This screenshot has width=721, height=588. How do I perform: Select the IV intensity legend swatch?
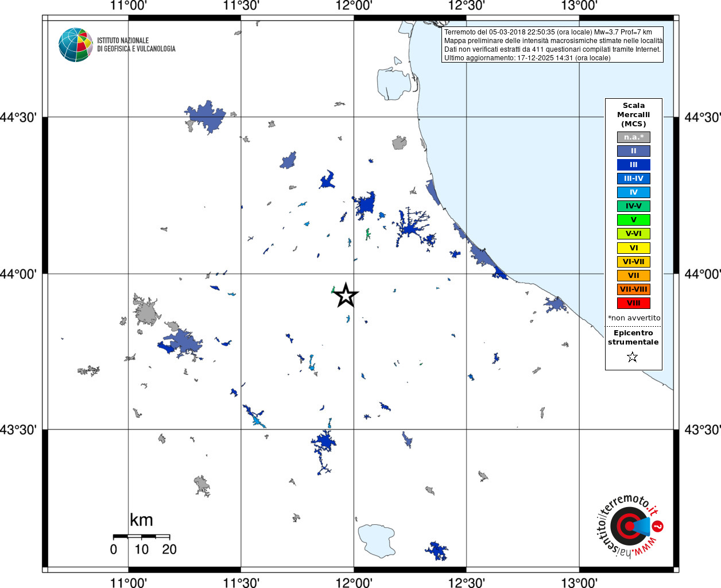pyautogui.click(x=634, y=192)
